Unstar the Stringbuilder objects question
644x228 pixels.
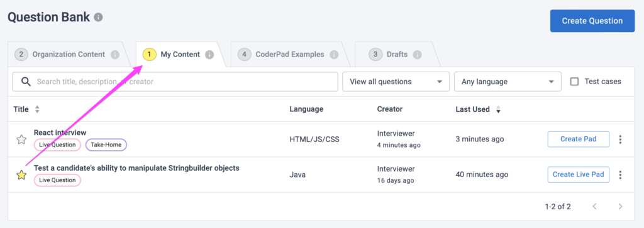(x=21, y=175)
